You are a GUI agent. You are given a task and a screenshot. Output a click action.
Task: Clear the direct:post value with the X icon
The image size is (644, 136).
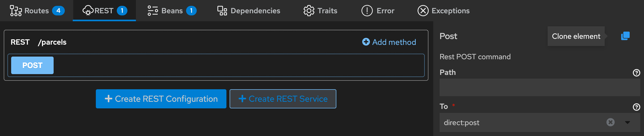[x=610, y=122]
